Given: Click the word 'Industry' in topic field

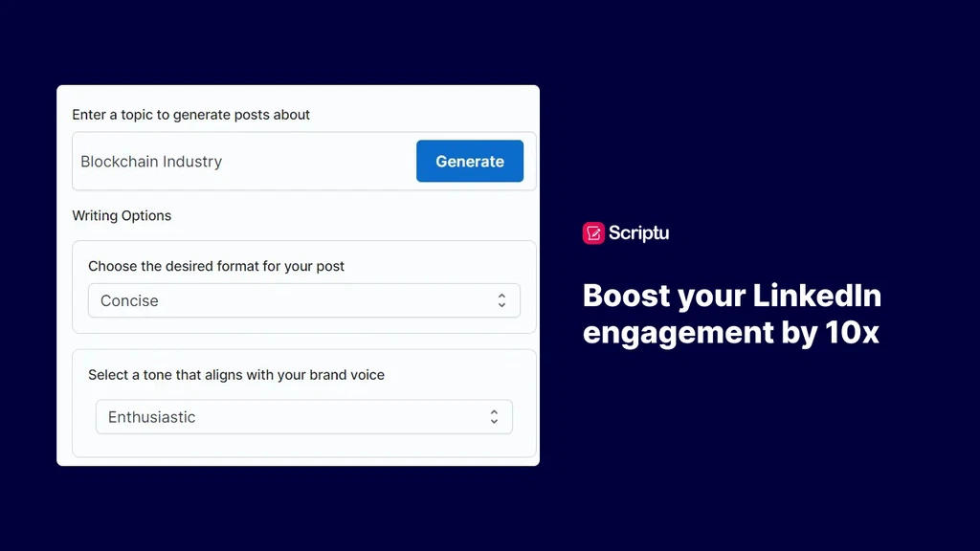Looking at the screenshot, I should (191, 162).
